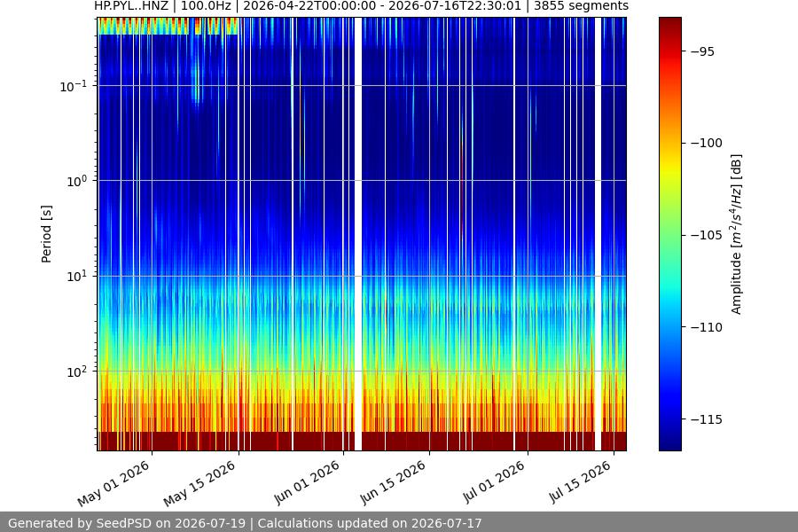Click the spectrogram plot area
798x532 pixels.
pyautogui.click(x=362, y=234)
